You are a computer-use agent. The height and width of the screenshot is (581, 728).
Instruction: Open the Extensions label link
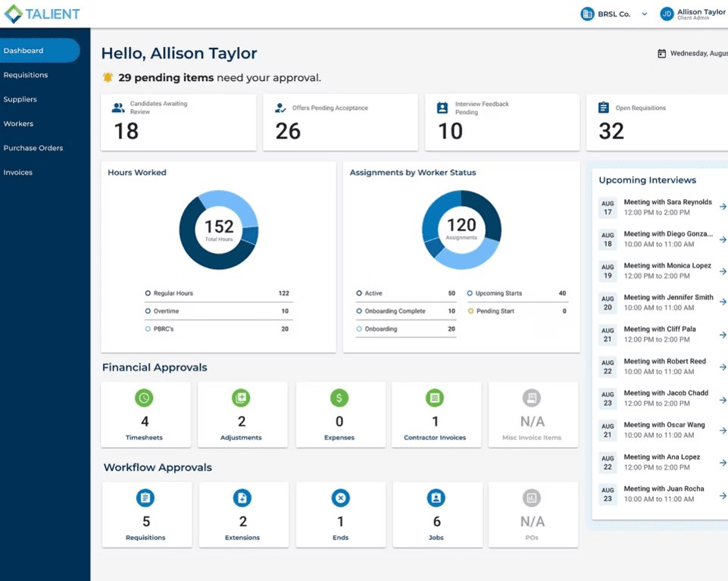click(242, 537)
